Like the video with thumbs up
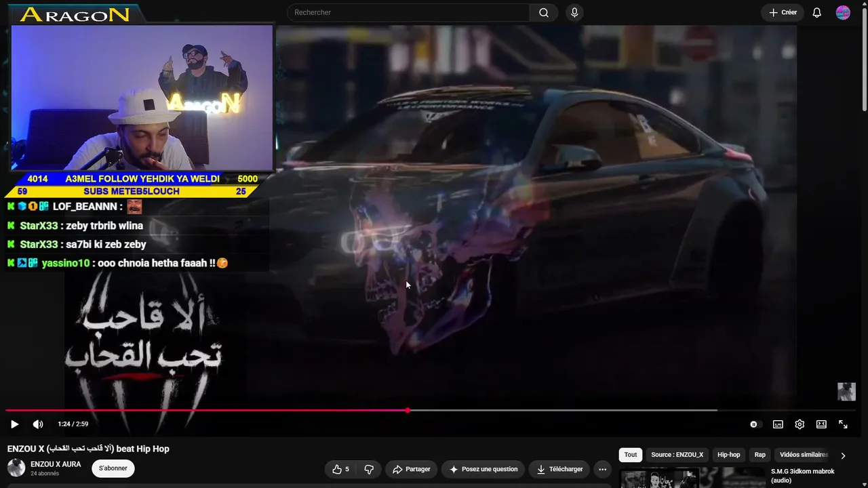The image size is (868, 488). (x=341, y=469)
